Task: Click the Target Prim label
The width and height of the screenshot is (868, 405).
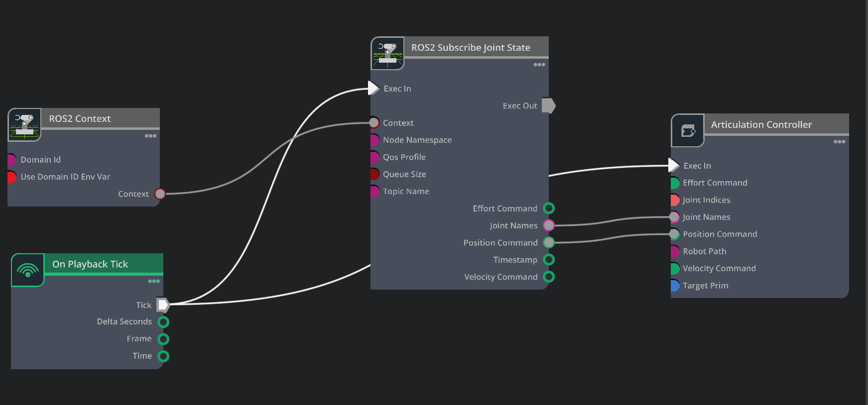Action: click(706, 286)
